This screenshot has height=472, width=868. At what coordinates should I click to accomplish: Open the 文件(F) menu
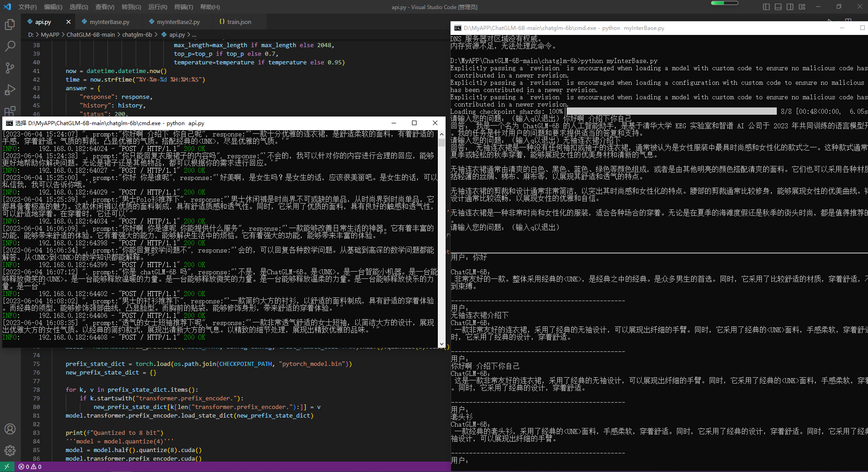28,7
